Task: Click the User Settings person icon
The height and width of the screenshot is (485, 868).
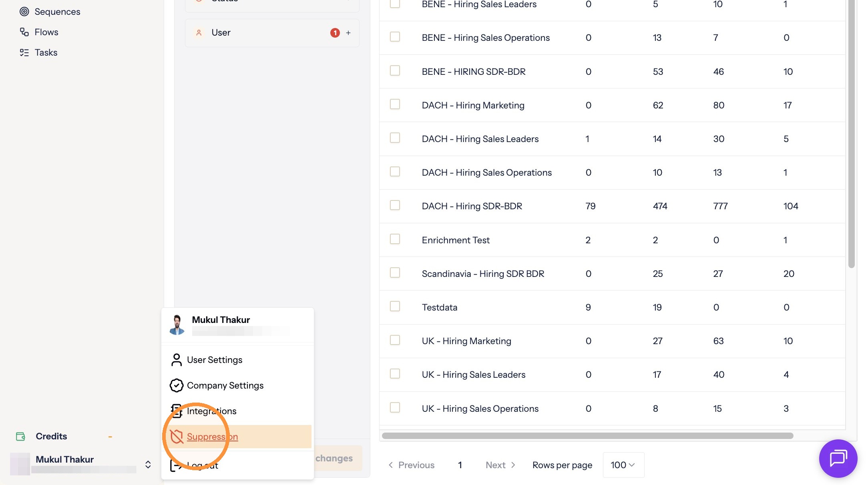Action: coord(176,360)
